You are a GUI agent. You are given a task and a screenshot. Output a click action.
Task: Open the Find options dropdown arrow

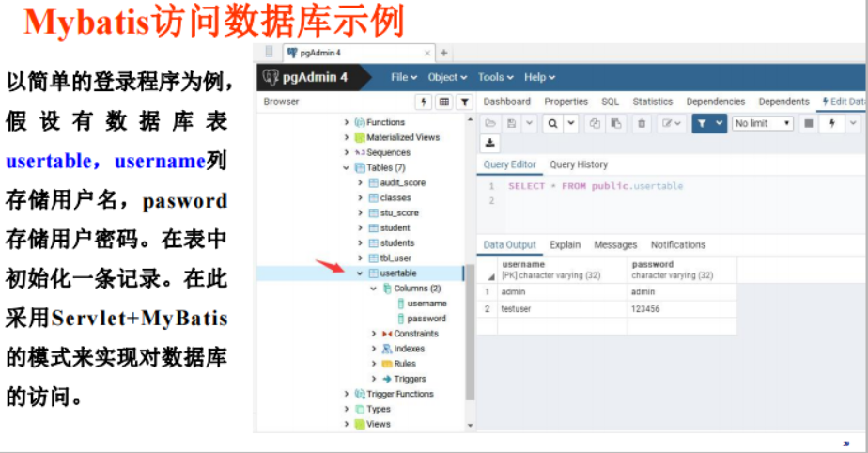pos(571,123)
